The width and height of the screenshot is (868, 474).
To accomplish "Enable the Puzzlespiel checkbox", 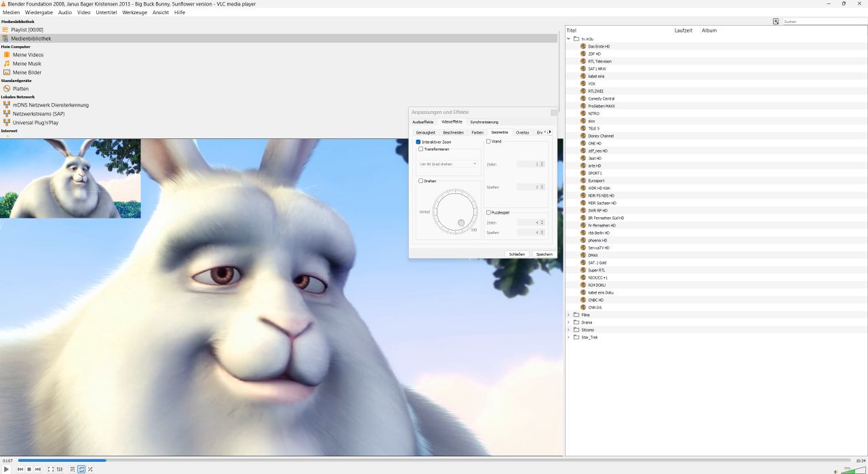I will click(x=489, y=213).
